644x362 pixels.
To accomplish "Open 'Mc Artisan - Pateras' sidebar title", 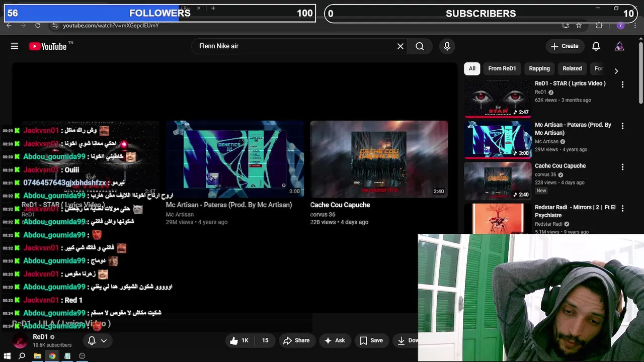I will pos(573,129).
